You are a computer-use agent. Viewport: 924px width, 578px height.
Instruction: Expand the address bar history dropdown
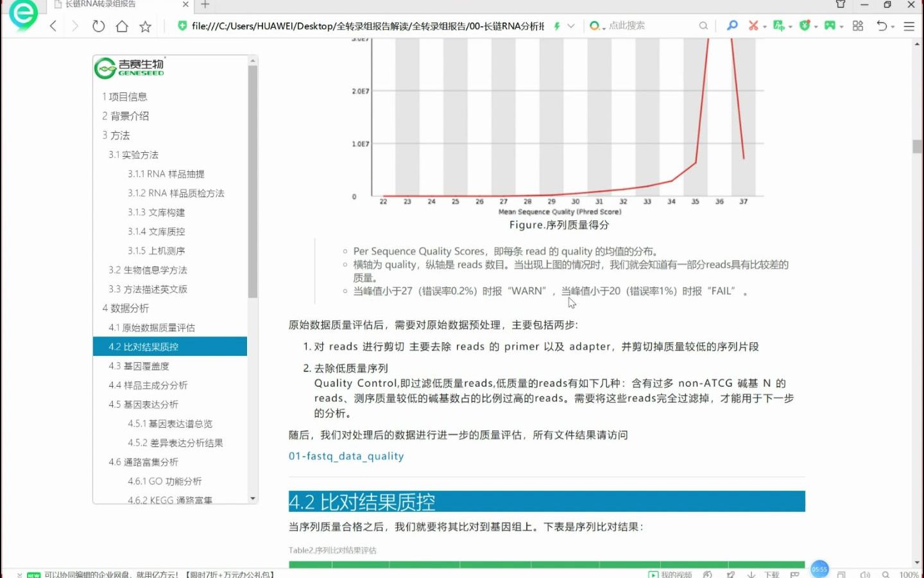click(571, 26)
